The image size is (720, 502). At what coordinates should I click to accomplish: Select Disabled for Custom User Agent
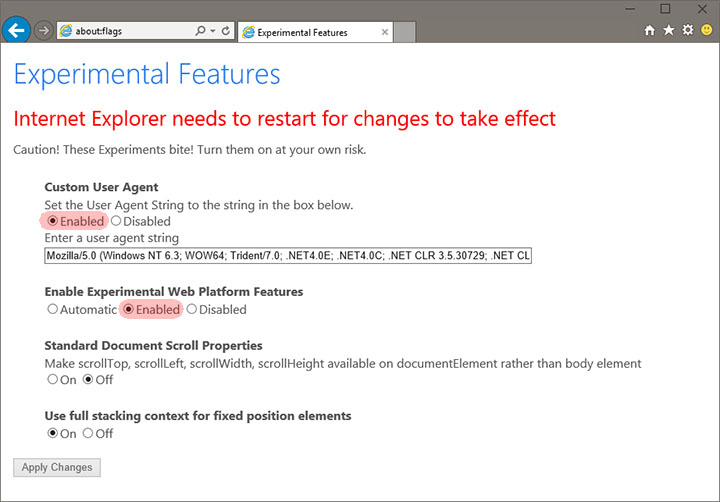pos(116,221)
